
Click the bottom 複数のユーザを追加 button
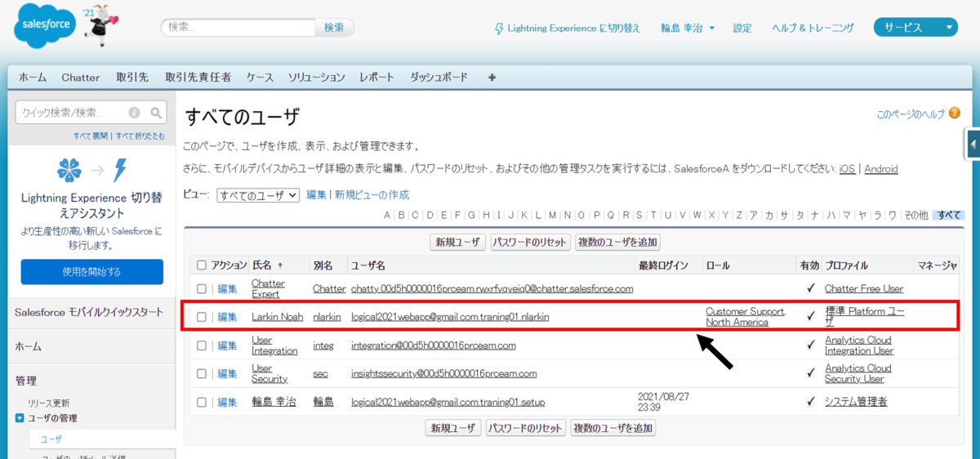coord(612,428)
